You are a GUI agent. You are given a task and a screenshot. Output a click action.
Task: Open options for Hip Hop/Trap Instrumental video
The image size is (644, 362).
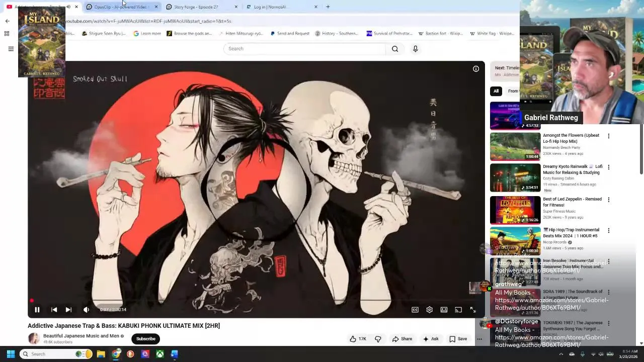tap(609, 231)
